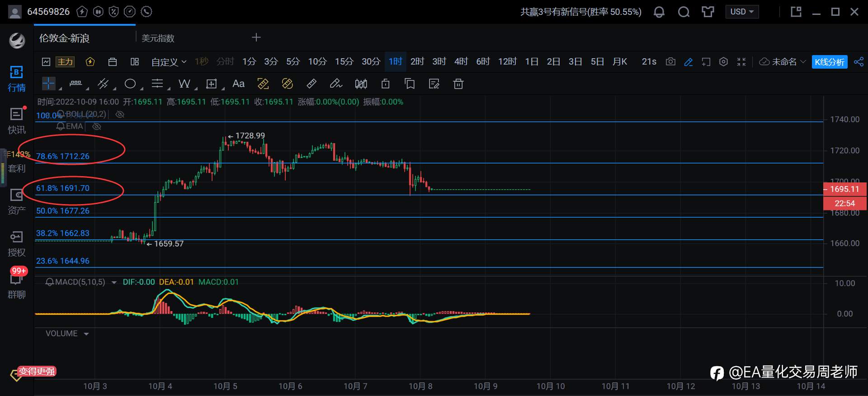Expand MACD(5,10,5) indicator dropdown arrow
This screenshot has width=868, height=396.
point(114,283)
